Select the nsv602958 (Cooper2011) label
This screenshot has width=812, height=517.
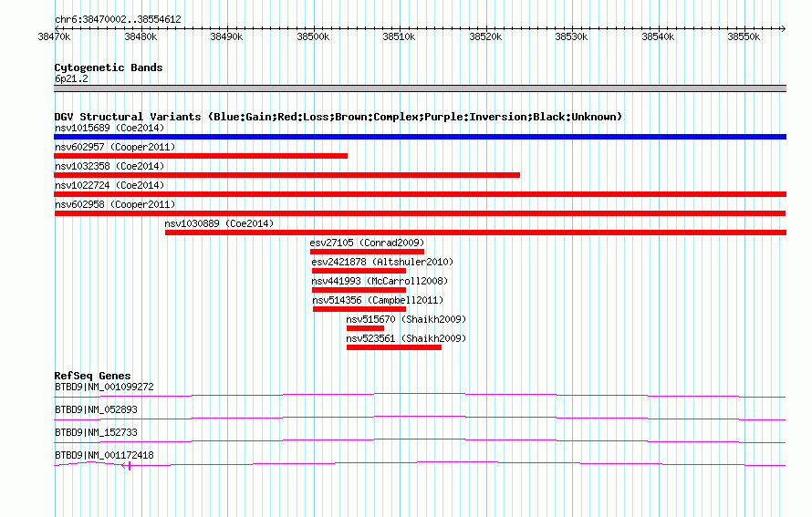click(115, 204)
